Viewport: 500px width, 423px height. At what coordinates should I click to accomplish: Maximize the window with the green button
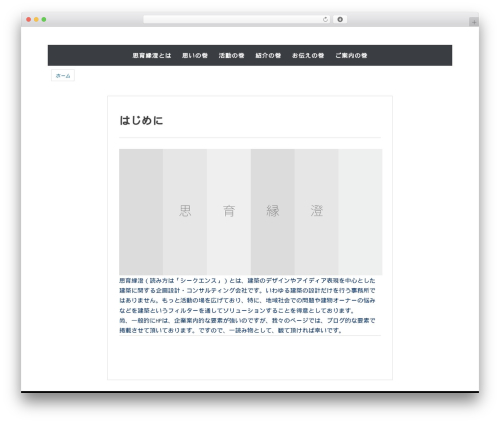tap(44, 19)
